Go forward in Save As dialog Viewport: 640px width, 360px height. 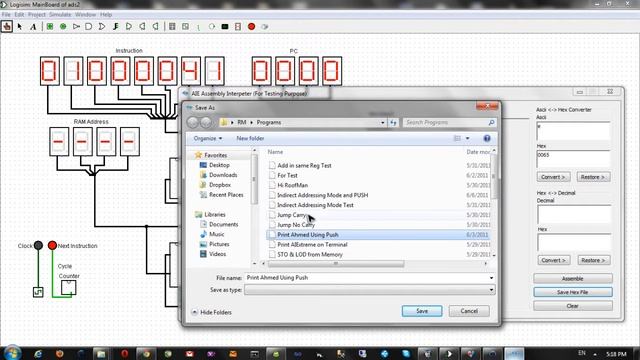tap(206, 122)
